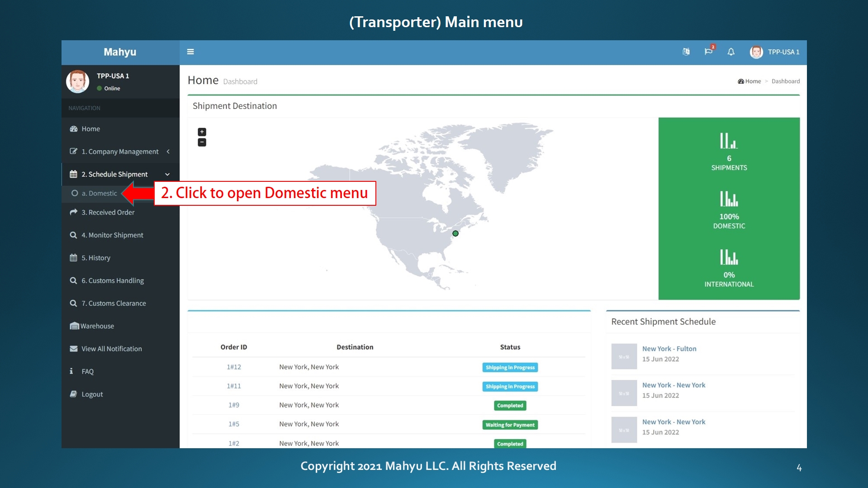The width and height of the screenshot is (868, 488).
Task: Click the sidebar user profile picture
Action: [78, 81]
